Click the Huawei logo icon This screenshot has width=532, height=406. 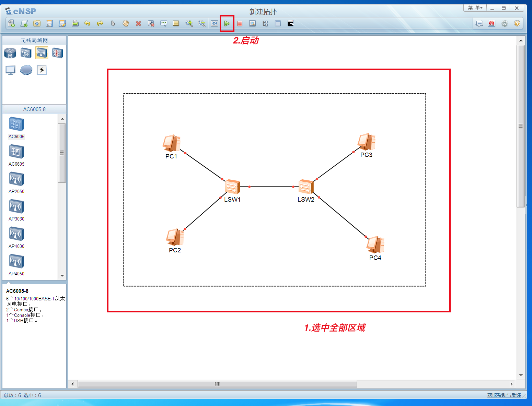tap(491, 23)
